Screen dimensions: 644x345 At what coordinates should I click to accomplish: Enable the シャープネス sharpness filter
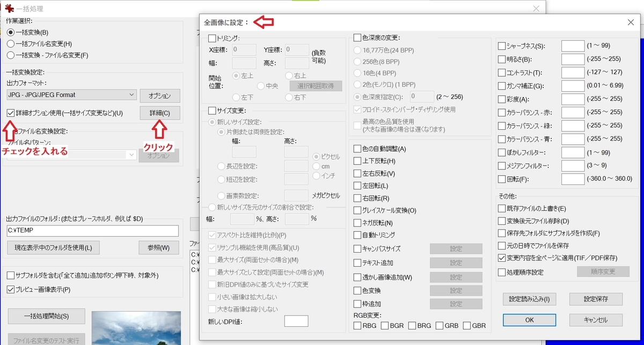click(502, 46)
